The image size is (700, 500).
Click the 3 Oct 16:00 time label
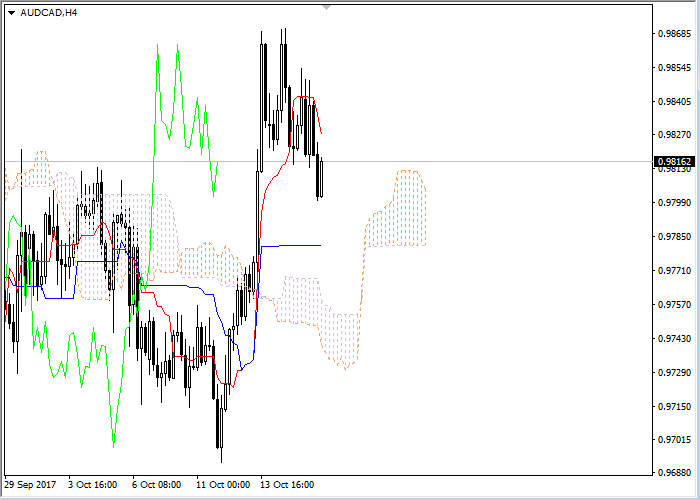point(93,485)
